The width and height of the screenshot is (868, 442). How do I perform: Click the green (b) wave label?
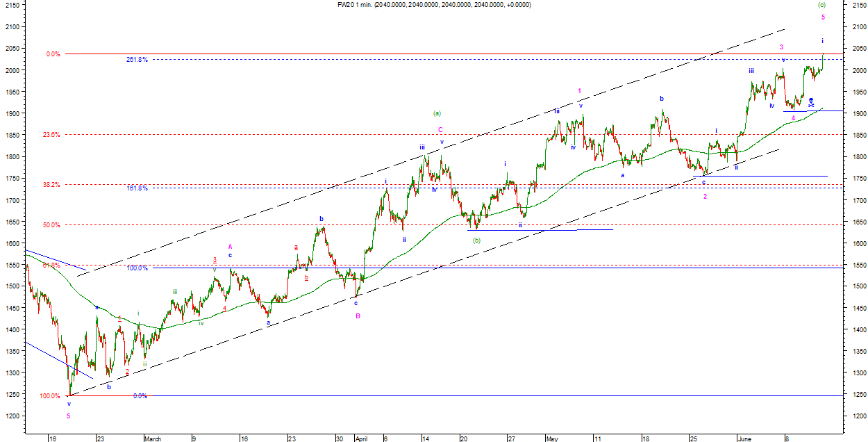click(476, 240)
